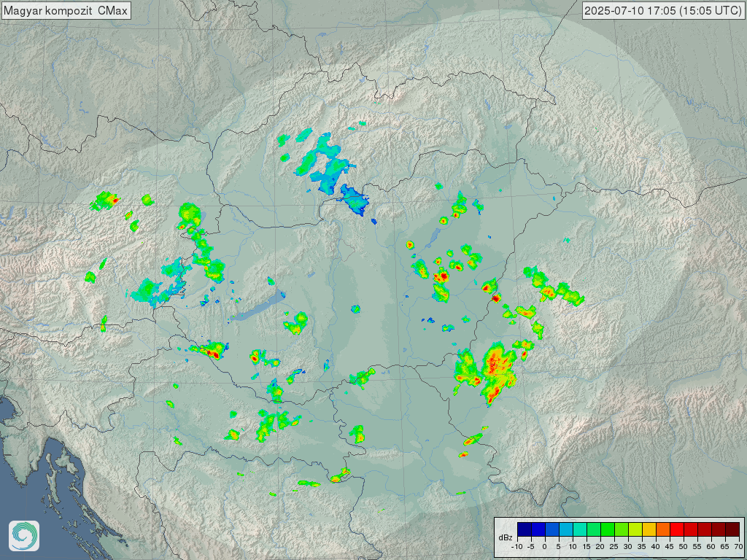
Task: Select the light blue swatch between 5 and 10 dBz
Action: point(566,529)
